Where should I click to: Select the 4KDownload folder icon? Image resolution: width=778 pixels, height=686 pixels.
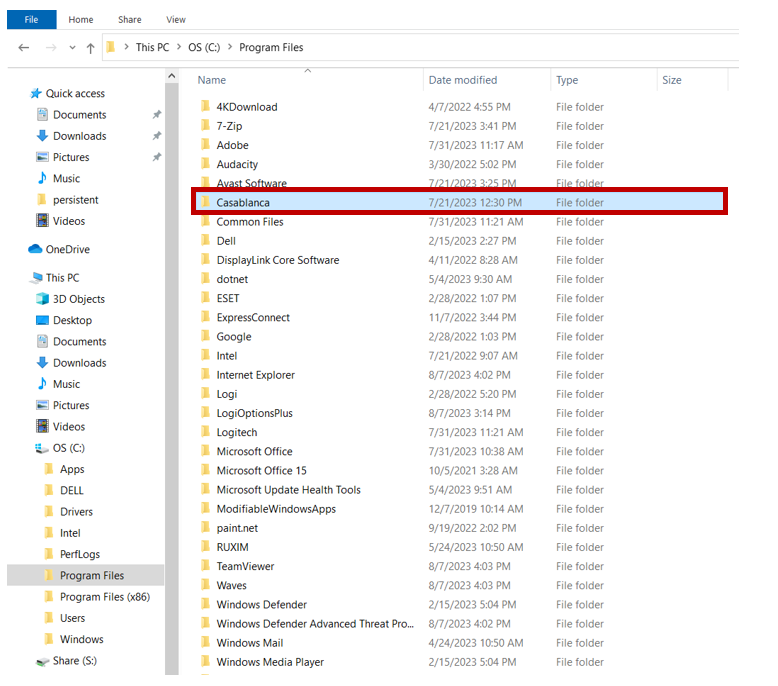205,106
